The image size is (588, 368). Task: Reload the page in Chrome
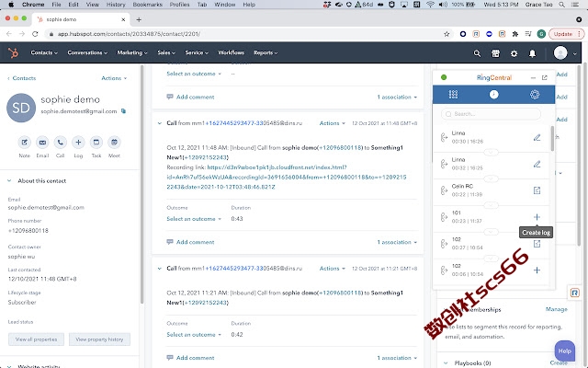tap(35, 34)
